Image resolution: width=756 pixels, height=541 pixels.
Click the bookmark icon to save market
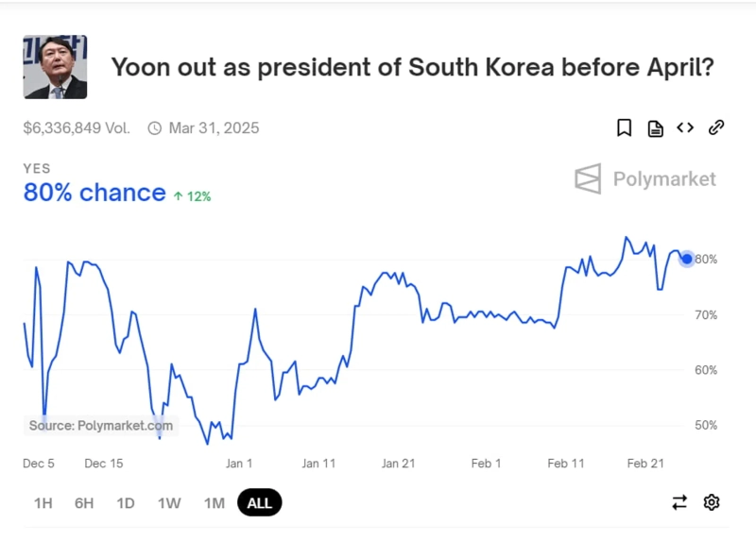[624, 128]
